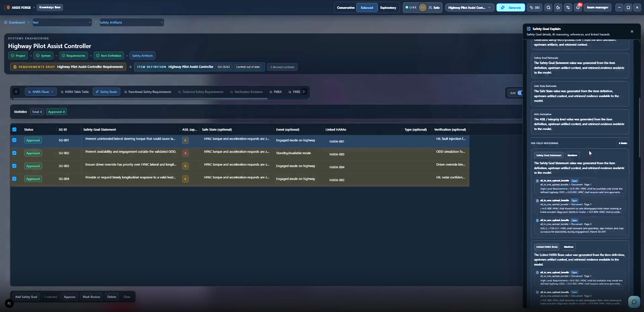The image size is (644, 312).
Task: Click the 385 credits counter
Action: [535, 7]
